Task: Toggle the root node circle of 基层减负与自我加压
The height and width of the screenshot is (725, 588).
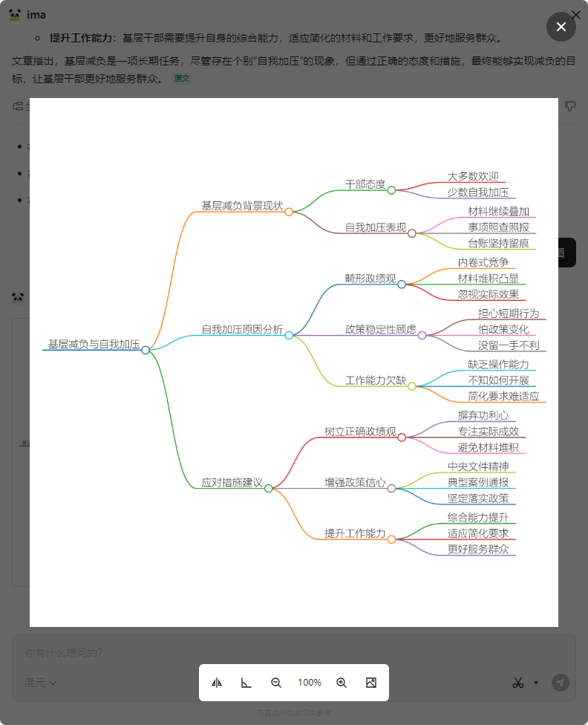Action: point(146,350)
